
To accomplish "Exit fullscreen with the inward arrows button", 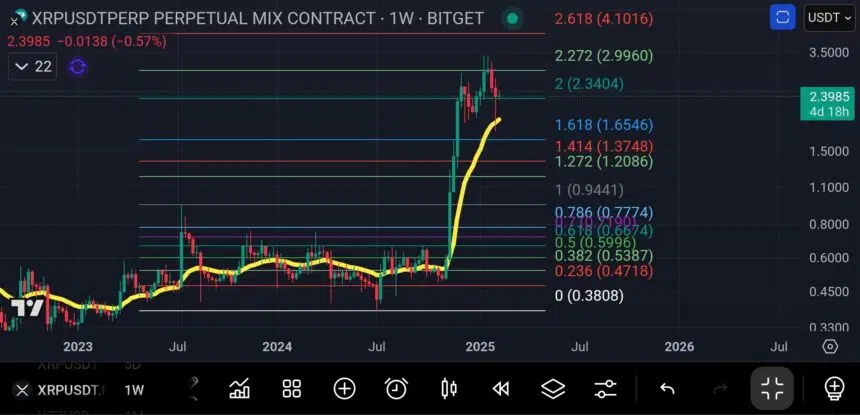I will point(772,389).
